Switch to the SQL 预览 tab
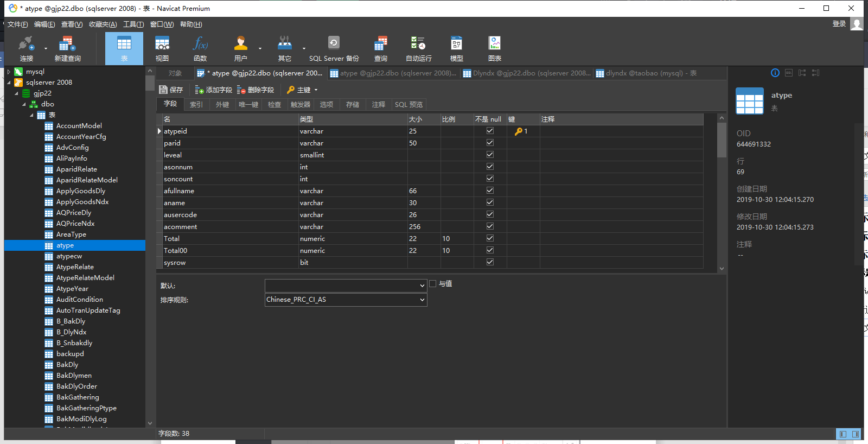The height and width of the screenshot is (444, 868). click(409, 104)
